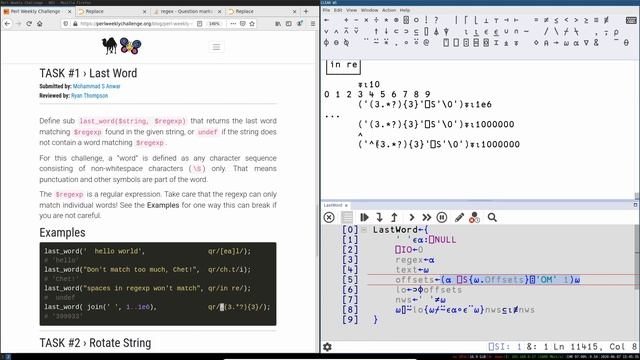Open the Firefox hamburger application menu
Viewport: 640px width, 360px height.
coord(313,24)
